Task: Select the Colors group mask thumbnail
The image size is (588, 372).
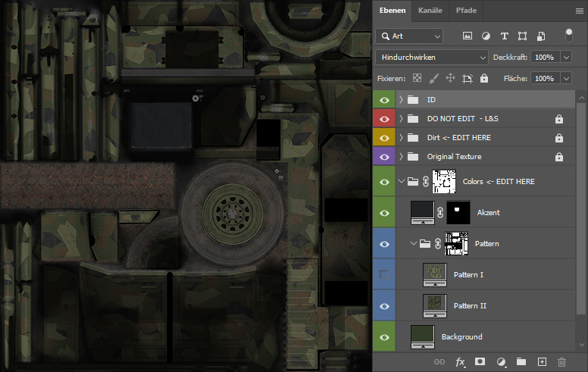Action: pos(444,182)
